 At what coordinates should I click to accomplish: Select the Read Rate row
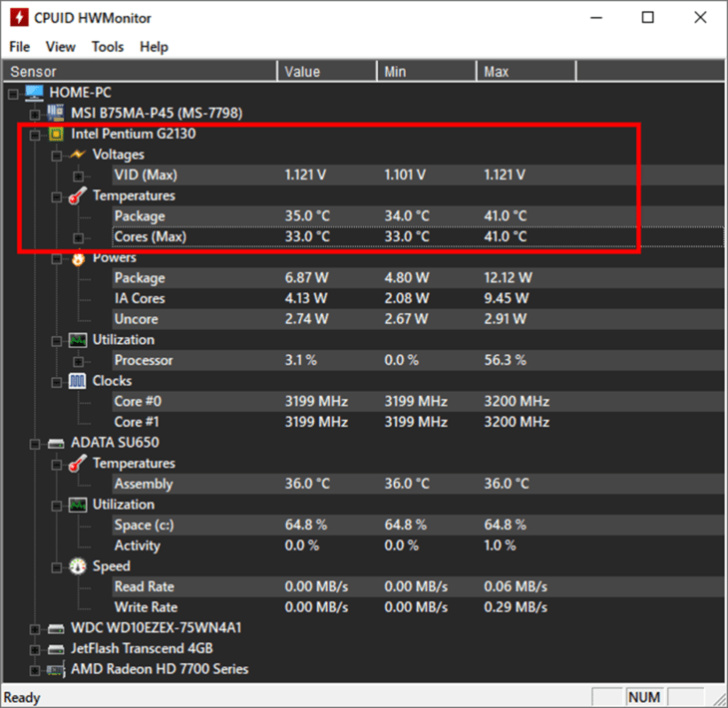point(418,586)
